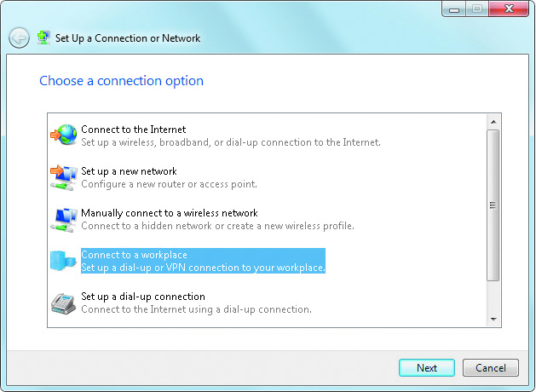536x392 pixels.
Task: Click the telephone icon for dial-up connection
Action: (63, 303)
